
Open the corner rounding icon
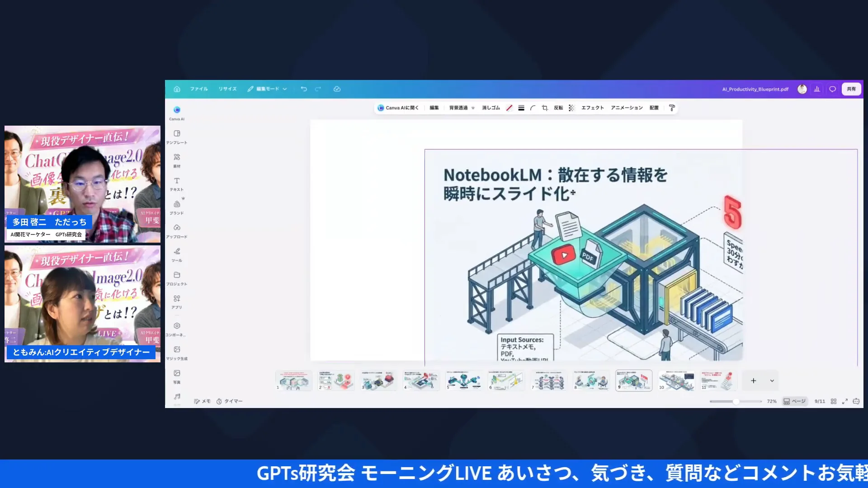(533, 108)
